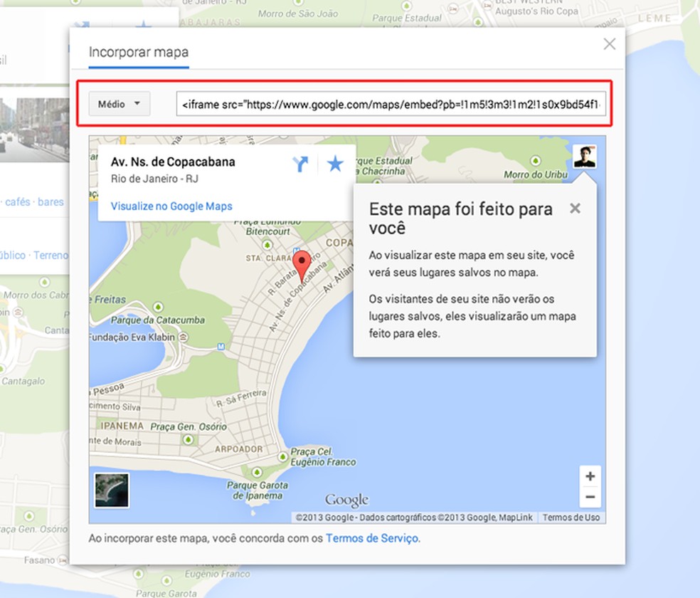Open the 'Termos de Serviço' link
The image size is (700, 598).
click(x=372, y=539)
